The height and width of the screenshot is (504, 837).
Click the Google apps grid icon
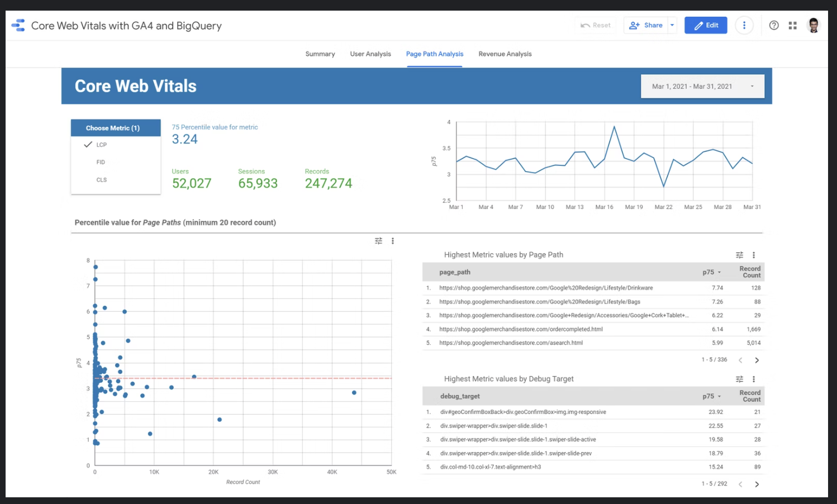(x=793, y=25)
